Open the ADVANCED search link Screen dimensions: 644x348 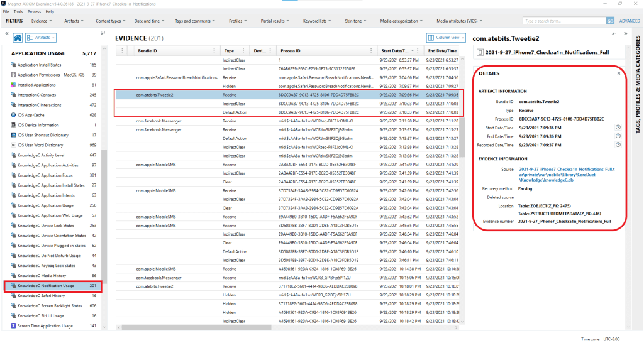pyautogui.click(x=630, y=21)
